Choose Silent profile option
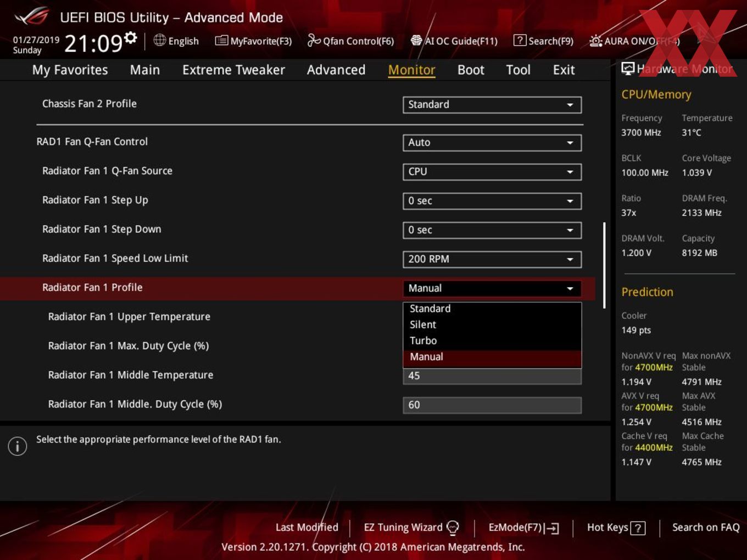Screen dimensions: 747x560 (x=492, y=324)
